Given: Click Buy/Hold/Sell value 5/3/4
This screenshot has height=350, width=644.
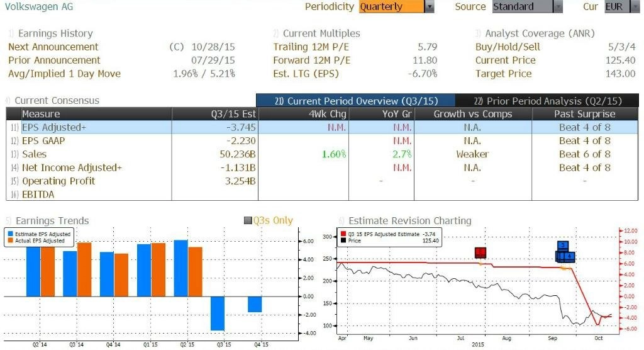Looking at the screenshot, I should (622, 47).
